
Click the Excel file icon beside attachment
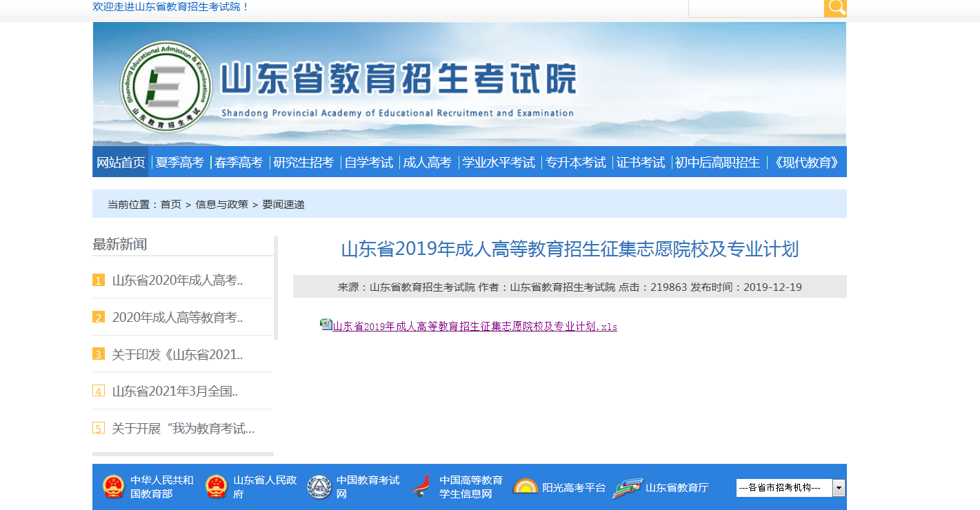326,325
